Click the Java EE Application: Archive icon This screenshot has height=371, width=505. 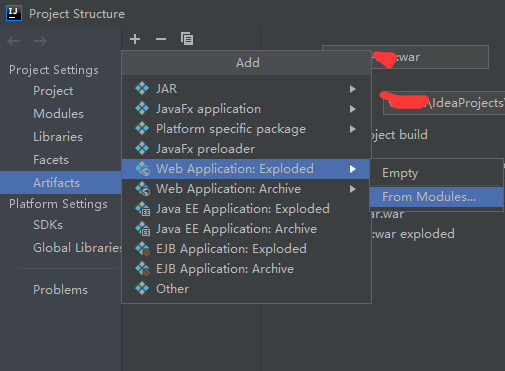pyautogui.click(x=143, y=229)
